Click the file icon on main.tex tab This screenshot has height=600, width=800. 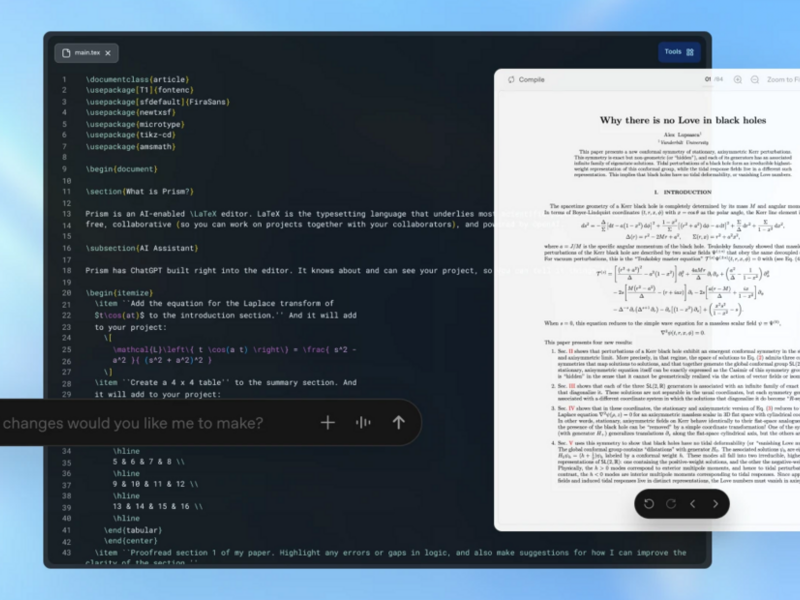pyautogui.click(x=66, y=53)
